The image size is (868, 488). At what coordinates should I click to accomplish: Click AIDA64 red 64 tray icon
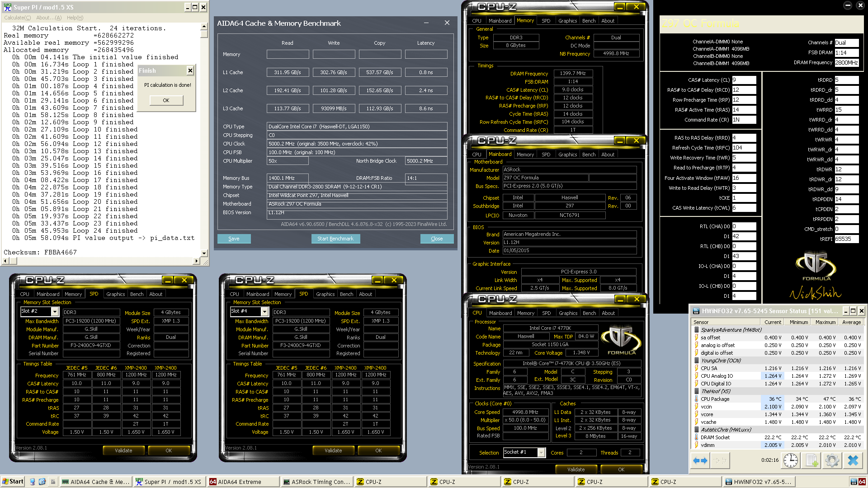point(862,482)
